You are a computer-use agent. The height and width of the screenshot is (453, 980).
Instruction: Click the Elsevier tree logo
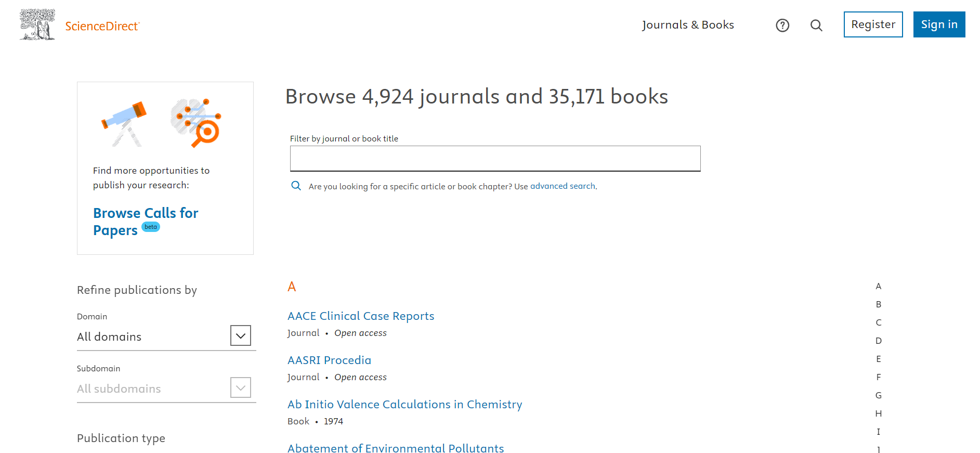point(37,24)
